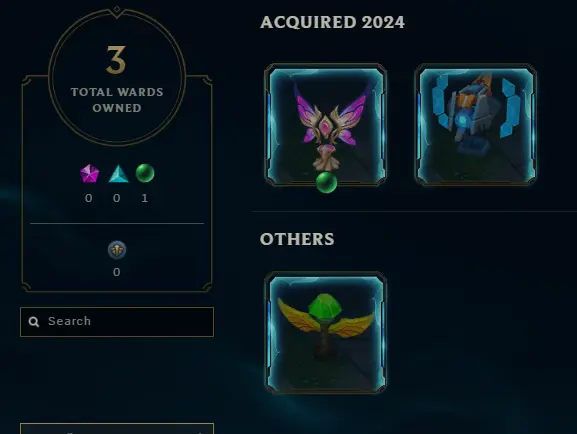Click the count 1 under green orb
This screenshot has height=434, width=577.
145,198
